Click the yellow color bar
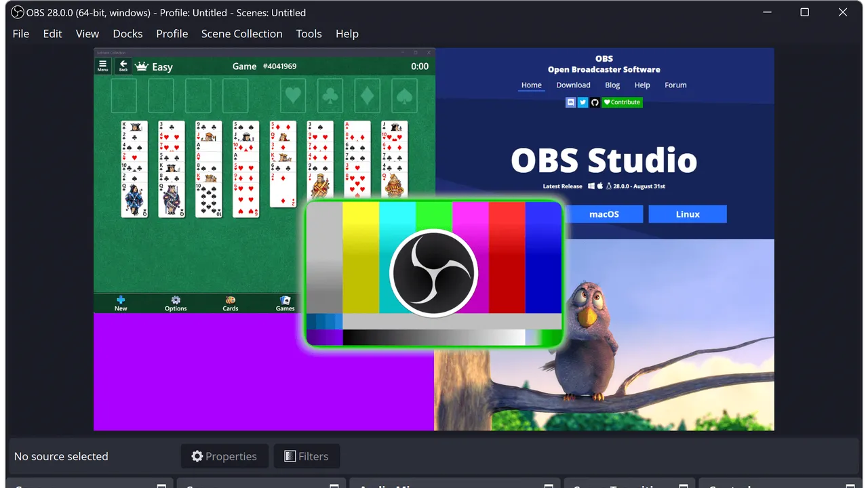 coord(361,258)
